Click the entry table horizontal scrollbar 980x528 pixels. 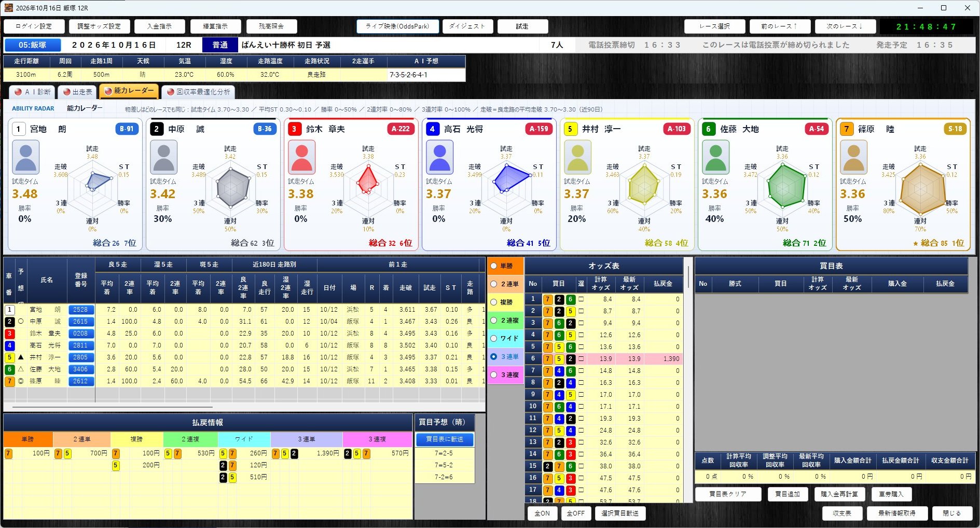(x=112, y=407)
